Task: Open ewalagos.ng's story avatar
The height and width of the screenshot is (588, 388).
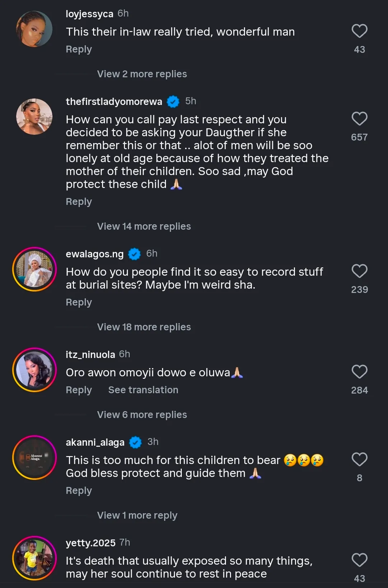Action: (34, 269)
